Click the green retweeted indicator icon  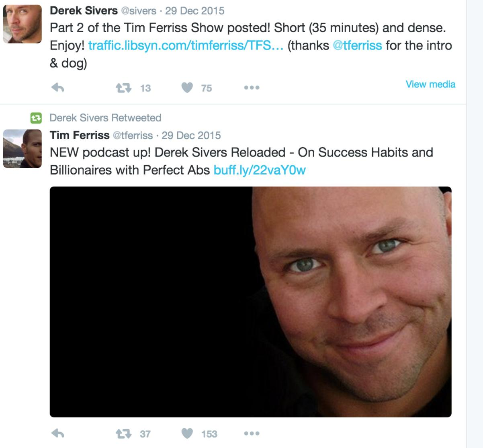36,118
